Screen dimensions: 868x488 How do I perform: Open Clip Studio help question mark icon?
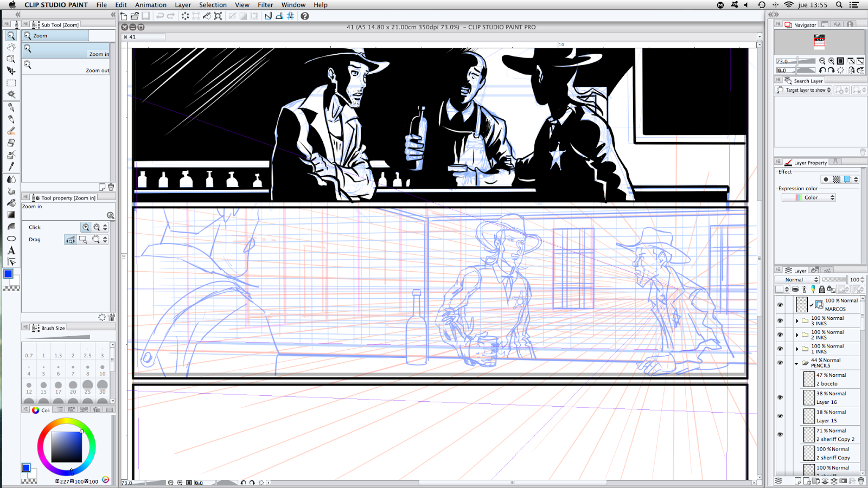[305, 16]
